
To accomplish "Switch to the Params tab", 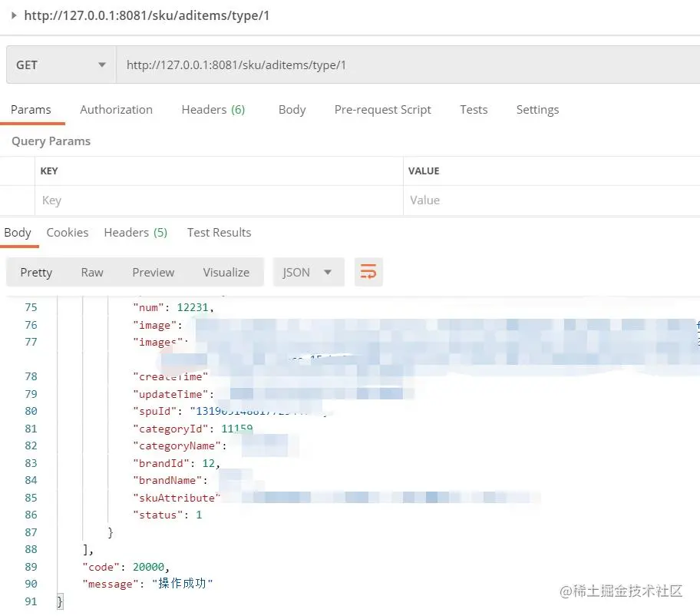I will coord(31,109).
